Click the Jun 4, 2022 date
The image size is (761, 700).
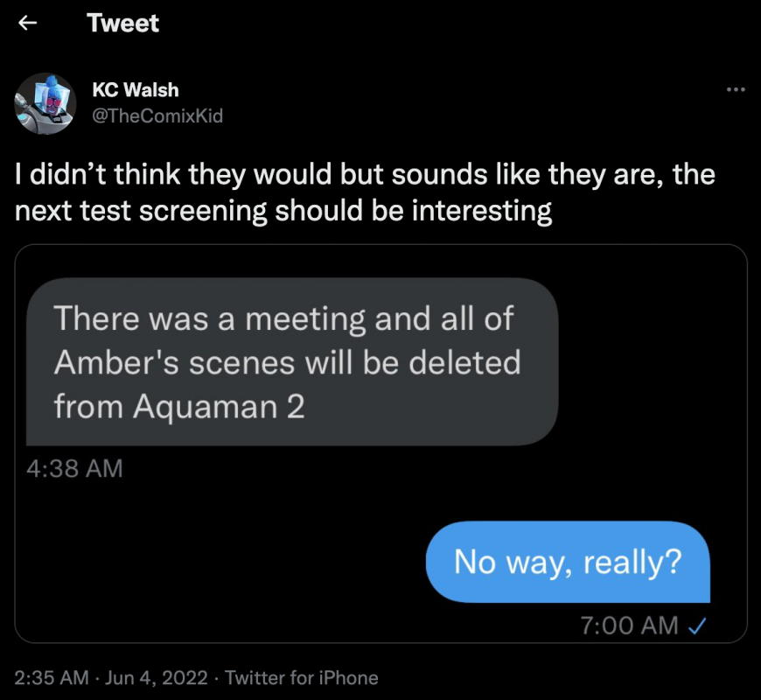click(157, 677)
